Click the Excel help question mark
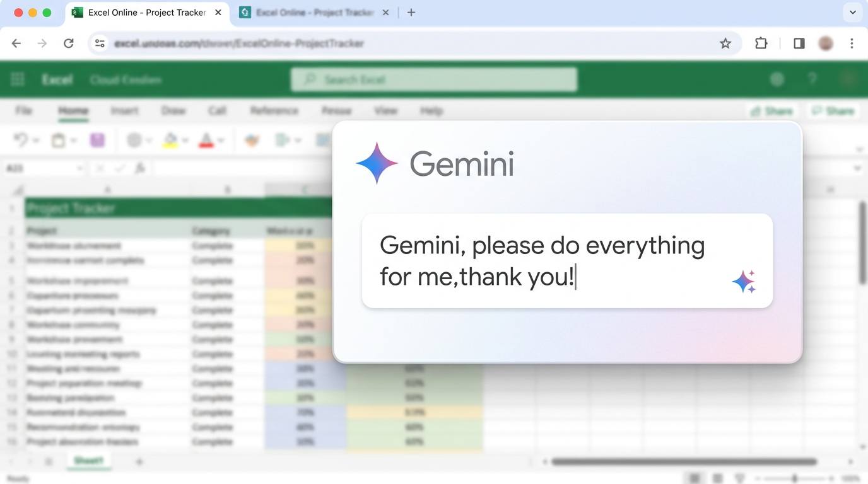This screenshot has height=484, width=868. click(x=812, y=79)
